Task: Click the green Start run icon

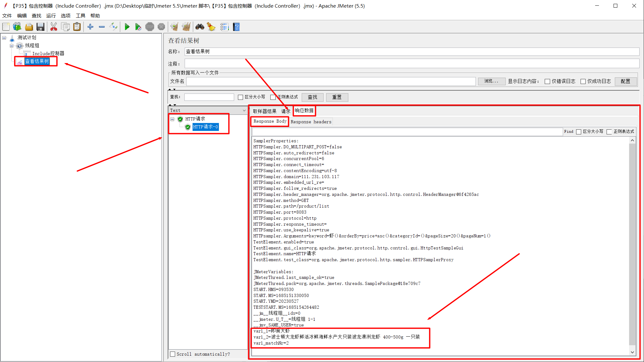Action: click(127, 27)
